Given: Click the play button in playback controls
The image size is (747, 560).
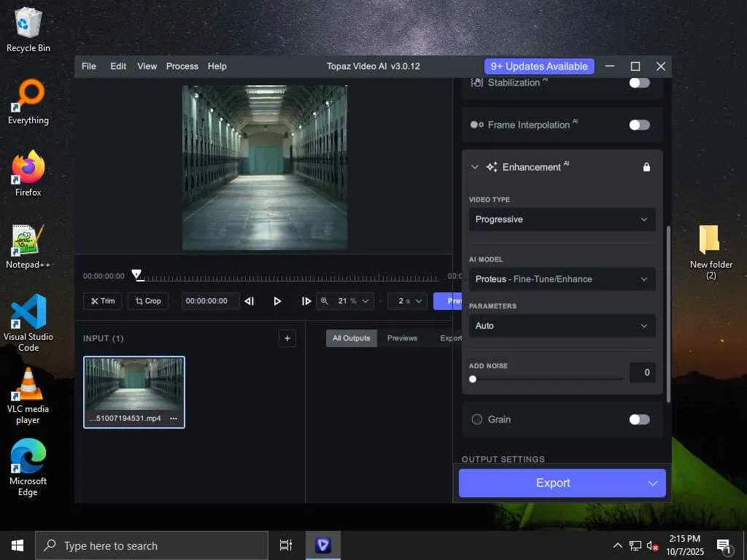Looking at the screenshot, I should tap(277, 301).
